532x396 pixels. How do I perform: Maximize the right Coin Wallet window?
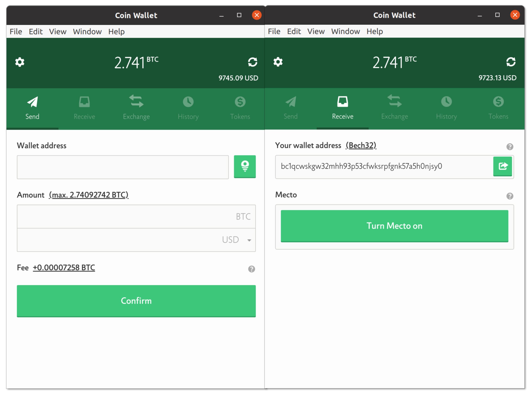tap(498, 15)
